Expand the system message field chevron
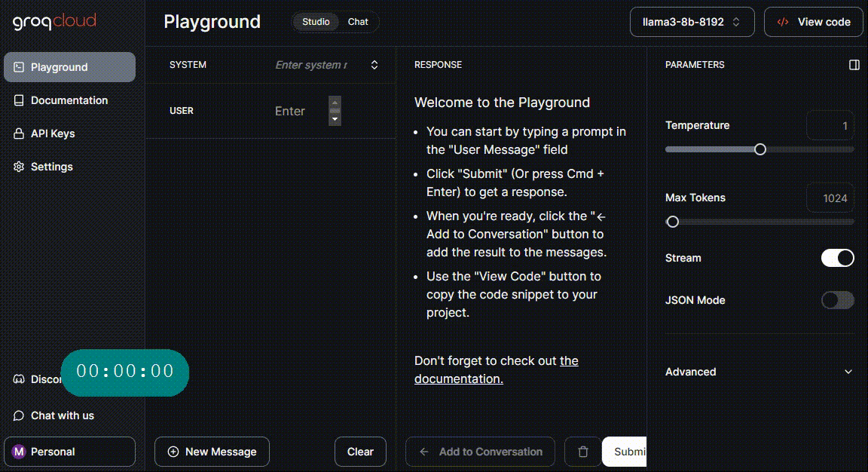868x472 pixels. pos(374,65)
